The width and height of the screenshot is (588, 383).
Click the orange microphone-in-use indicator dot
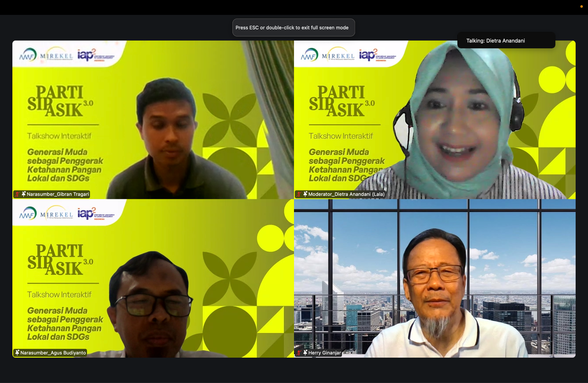point(581,6)
